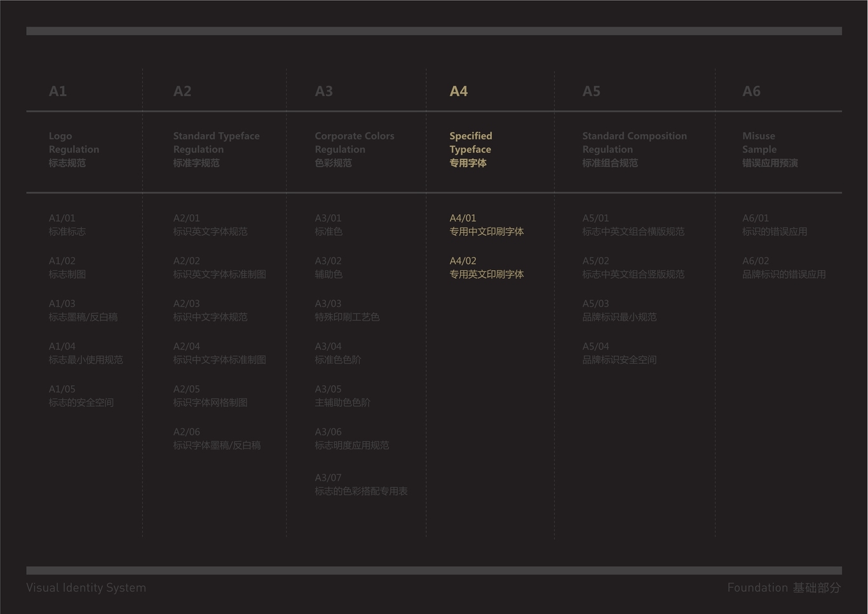Image resolution: width=868 pixels, height=614 pixels.
Task: Open entry A6/02 品牌标识的错误应用
Action: [x=784, y=268]
